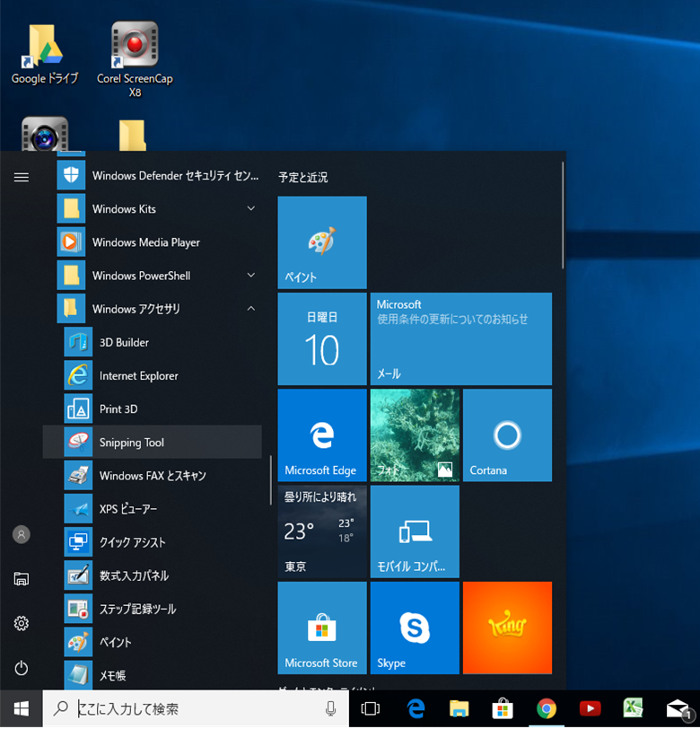Viewport: 700px width, 729px height.
Task: Open Internet Explorer in Windows accessories
Action: [153, 375]
